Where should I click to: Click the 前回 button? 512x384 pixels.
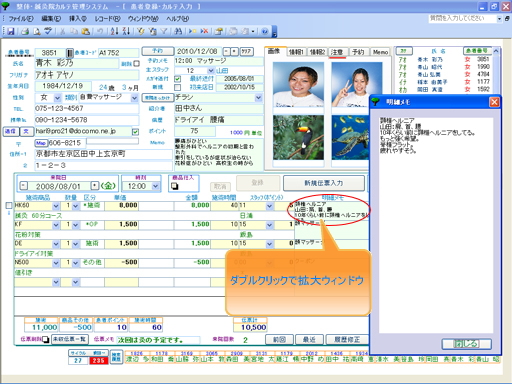tap(279, 340)
